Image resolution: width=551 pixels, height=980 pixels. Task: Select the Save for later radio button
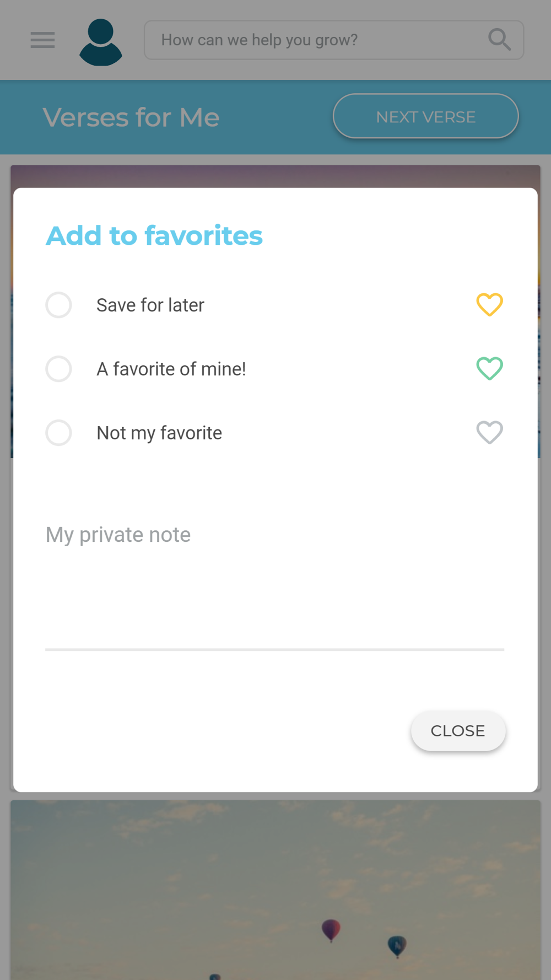click(x=59, y=305)
